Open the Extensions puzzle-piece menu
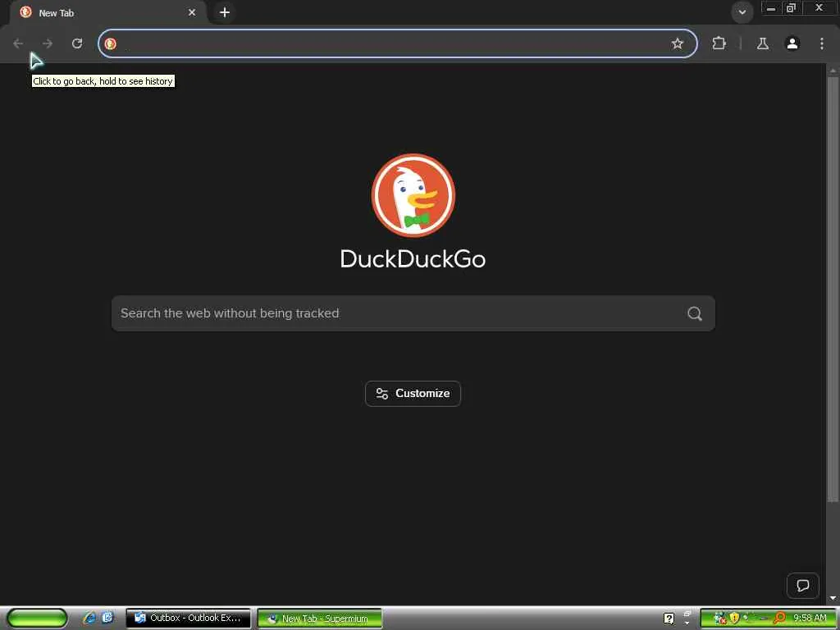Image resolution: width=840 pixels, height=630 pixels. click(x=719, y=43)
